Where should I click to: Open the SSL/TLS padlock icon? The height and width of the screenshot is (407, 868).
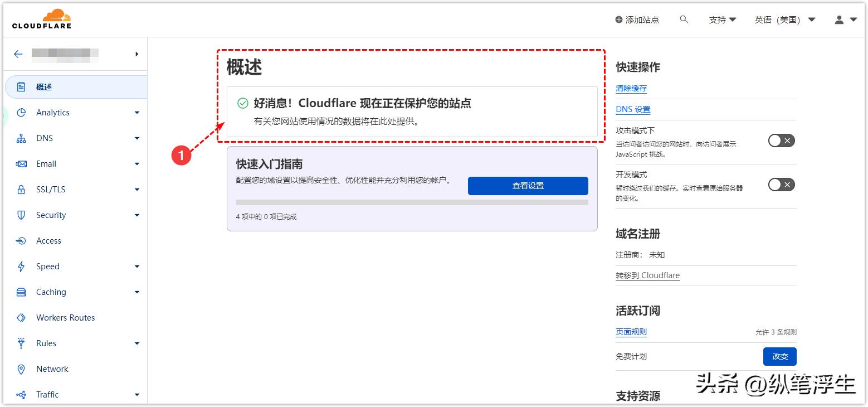point(21,189)
